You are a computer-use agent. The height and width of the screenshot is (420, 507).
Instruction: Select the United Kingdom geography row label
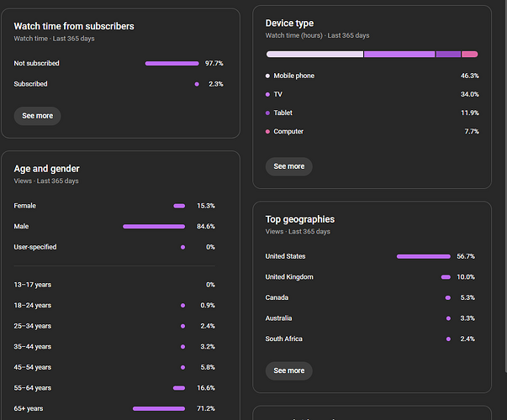[289, 277]
